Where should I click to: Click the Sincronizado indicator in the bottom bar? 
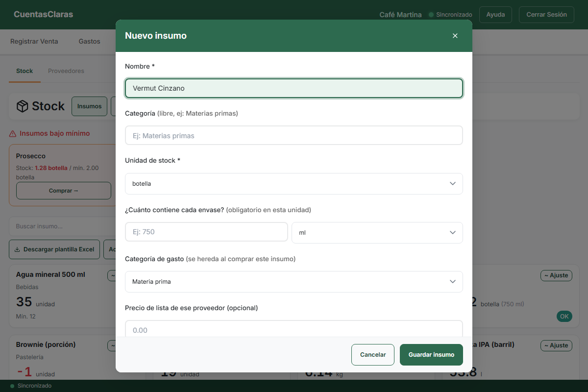tap(31, 386)
